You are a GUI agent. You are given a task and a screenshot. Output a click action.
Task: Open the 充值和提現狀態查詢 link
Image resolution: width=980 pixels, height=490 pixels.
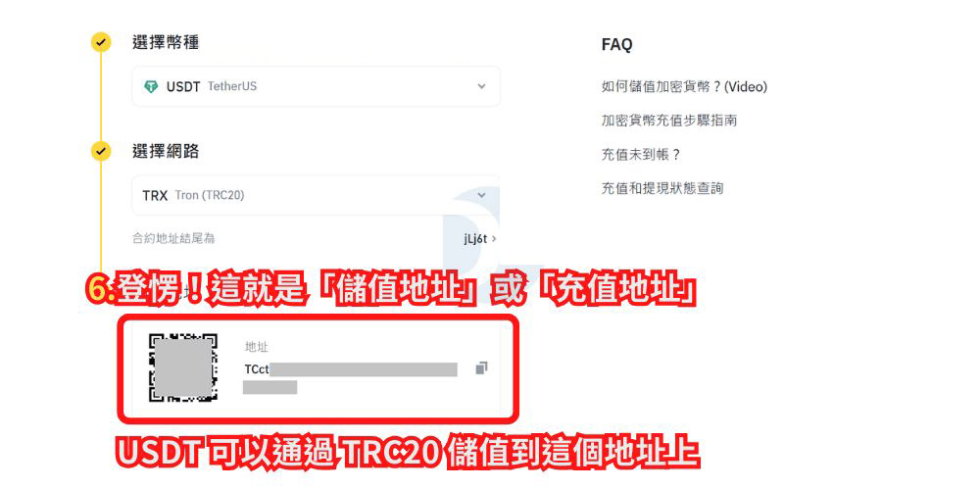point(662,188)
